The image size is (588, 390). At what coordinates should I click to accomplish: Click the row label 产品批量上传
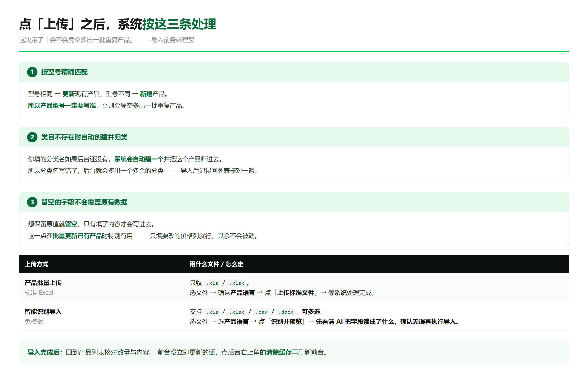pos(43,283)
